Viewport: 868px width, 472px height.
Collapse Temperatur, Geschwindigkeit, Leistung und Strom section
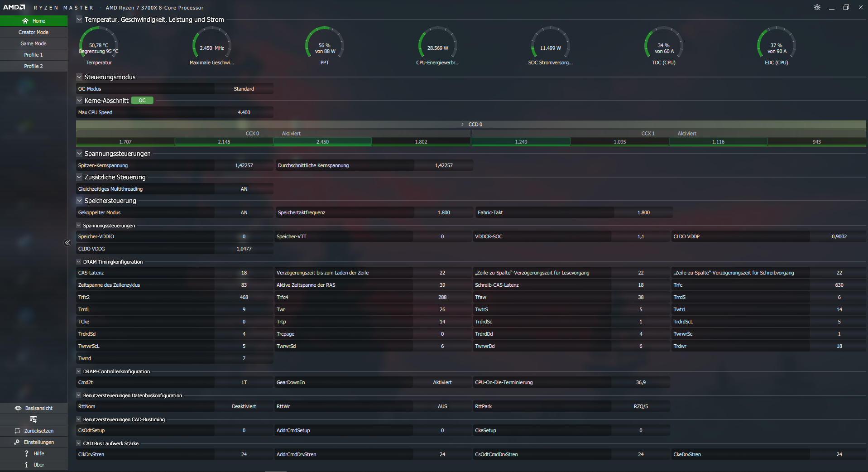(x=79, y=19)
